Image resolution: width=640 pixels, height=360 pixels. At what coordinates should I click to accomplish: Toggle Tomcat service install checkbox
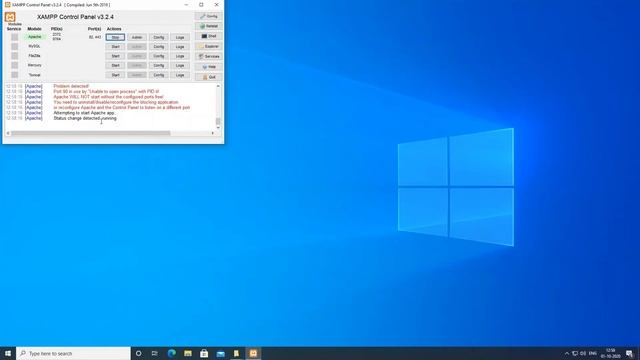pos(14,75)
